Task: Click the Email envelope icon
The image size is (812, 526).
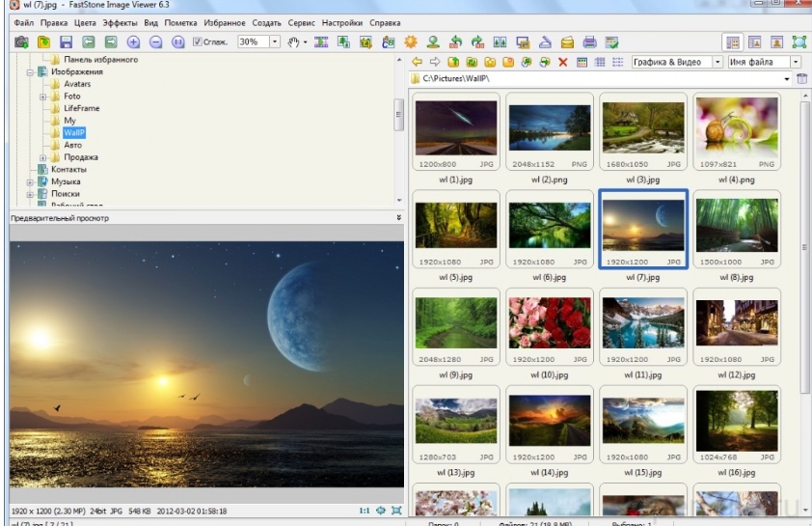Action: pos(567,42)
